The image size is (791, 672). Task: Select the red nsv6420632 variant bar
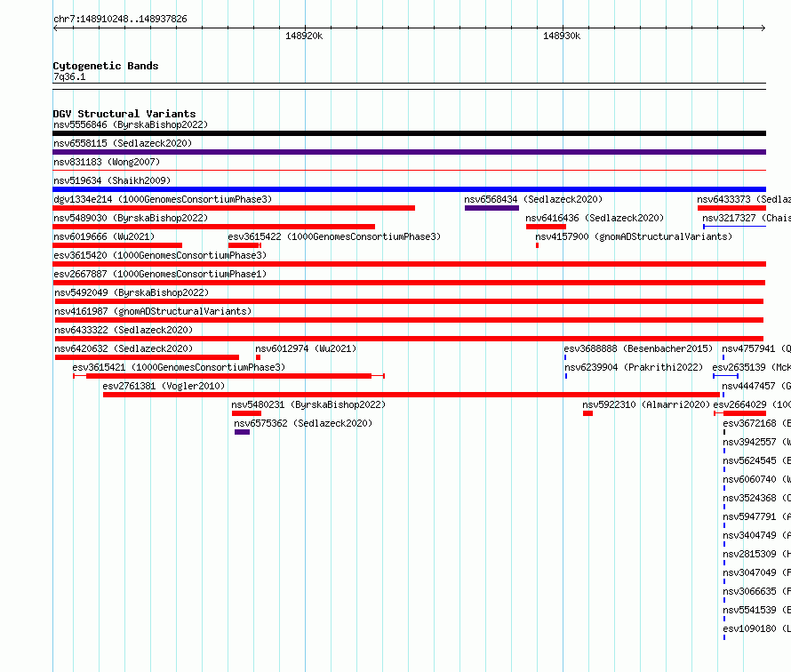tap(147, 357)
